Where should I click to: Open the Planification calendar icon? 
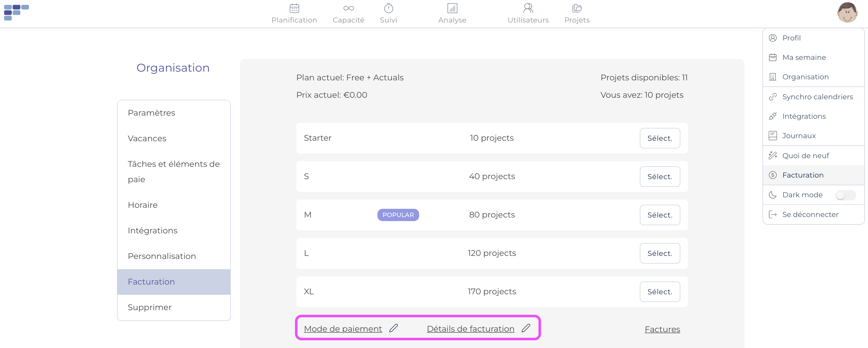[x=294, y=8]
